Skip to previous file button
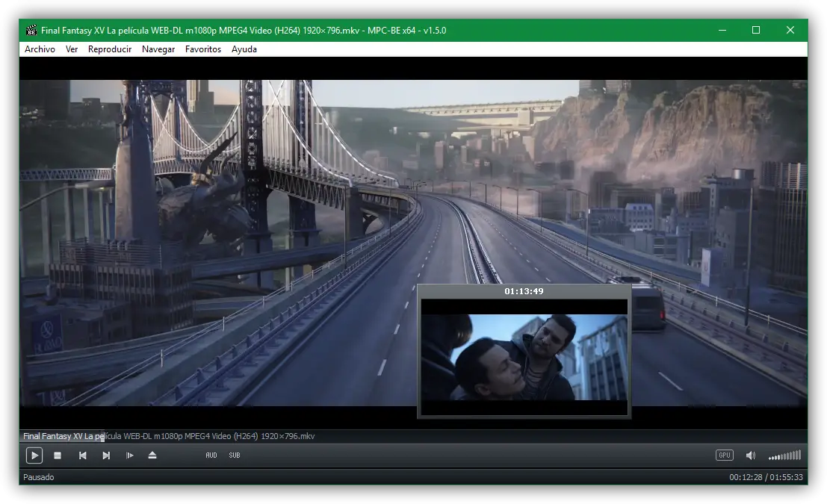 click(82, 455)
